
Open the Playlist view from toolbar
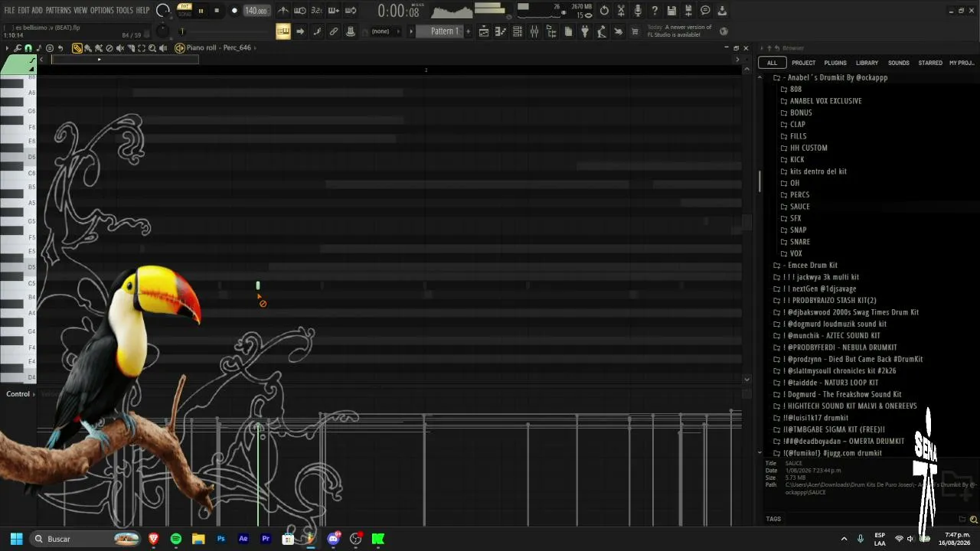coord(484,31)
